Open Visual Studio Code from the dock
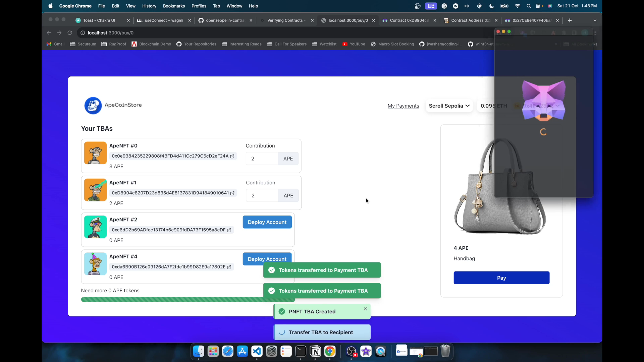Viewport: 644px width, 362px height. [257, 351]
